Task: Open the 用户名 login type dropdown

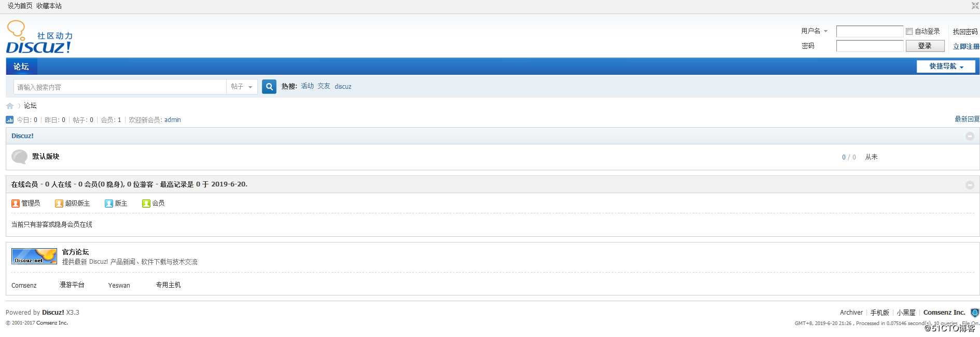Action: point(815,31)
